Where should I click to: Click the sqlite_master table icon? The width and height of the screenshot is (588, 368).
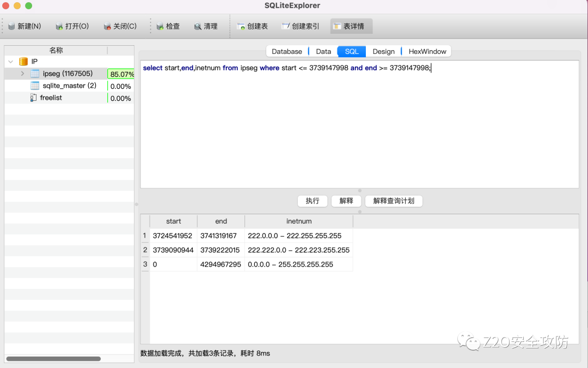click(35, 86)
